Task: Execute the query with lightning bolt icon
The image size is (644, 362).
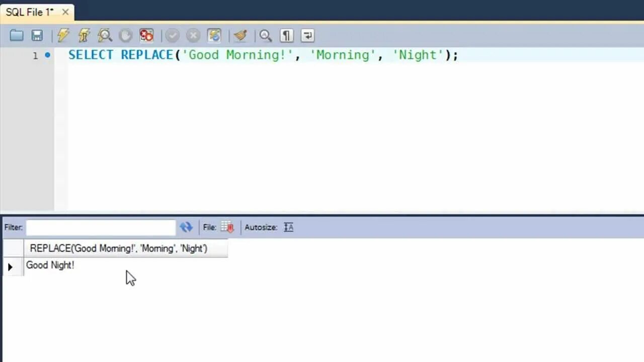Action: pos(63,35)
